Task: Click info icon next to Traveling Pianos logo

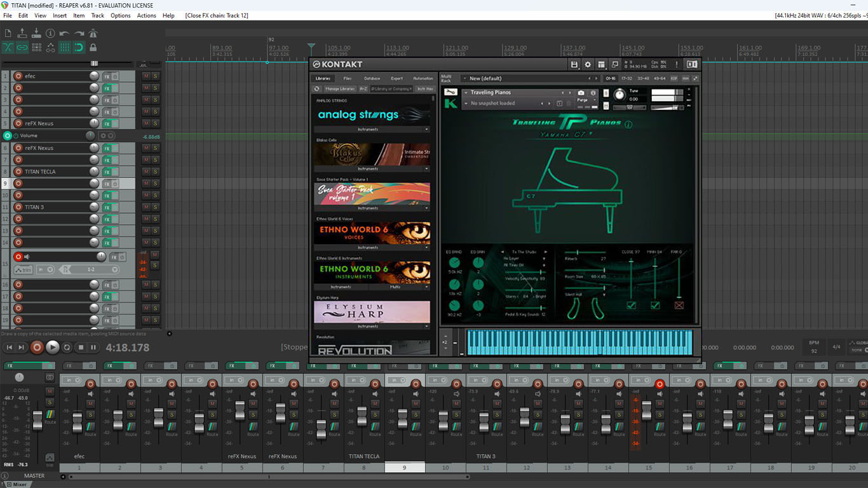Action: [x=629, y=125]
